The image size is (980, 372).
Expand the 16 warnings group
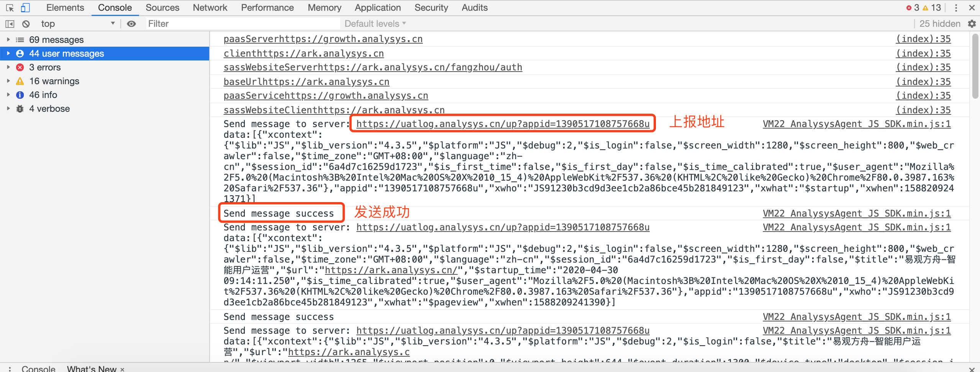[x=8, y=81]
